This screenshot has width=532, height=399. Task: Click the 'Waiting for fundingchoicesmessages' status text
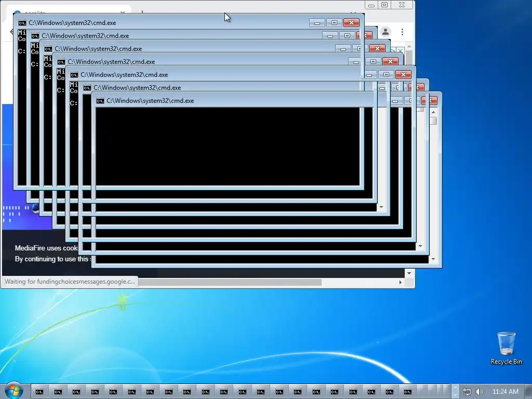pyautogui.click(x=70, y=282)
